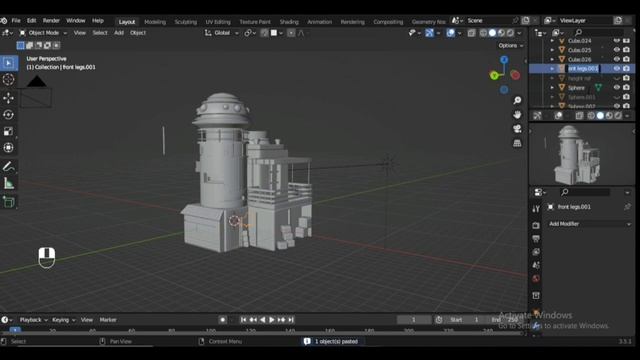Open the World properties tab
640x360 pixels.
coord(536,279)
